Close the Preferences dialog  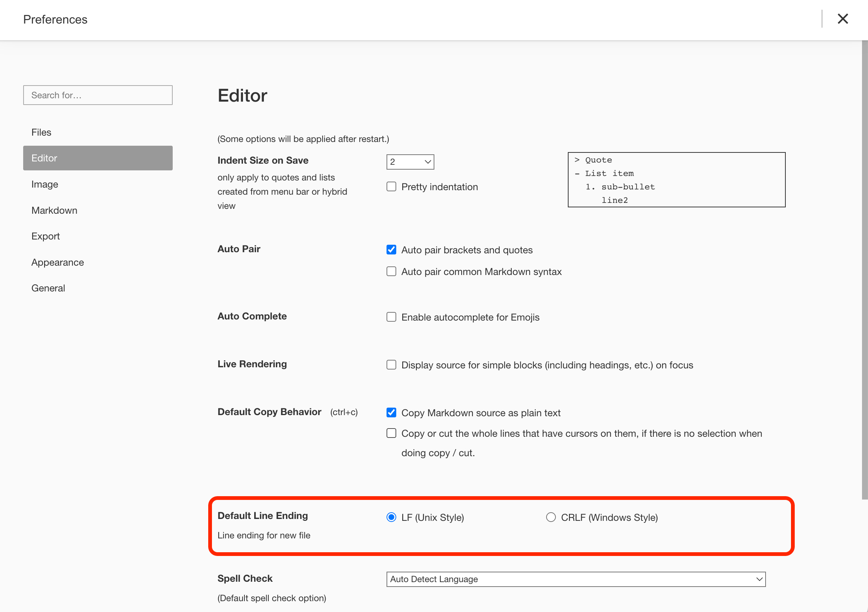[x=842, y=19]
